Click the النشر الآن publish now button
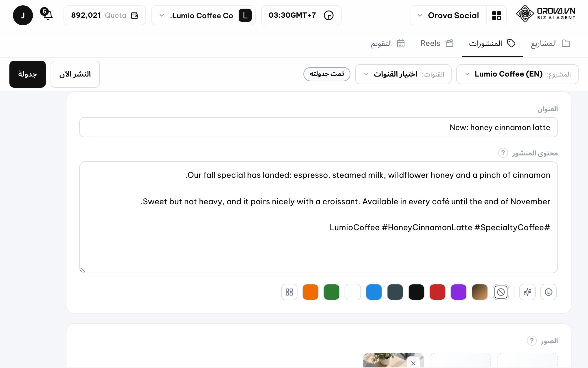The width and height of the screenshot is (588, 368). [75, 74]
